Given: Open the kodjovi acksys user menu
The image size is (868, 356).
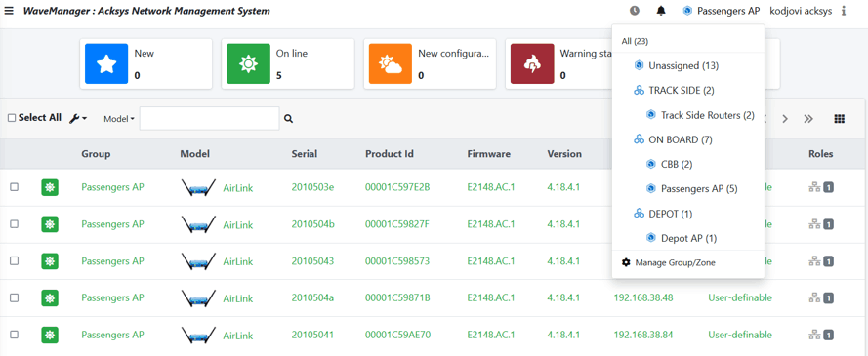Looking at the screenshot, I should [801, 11].
